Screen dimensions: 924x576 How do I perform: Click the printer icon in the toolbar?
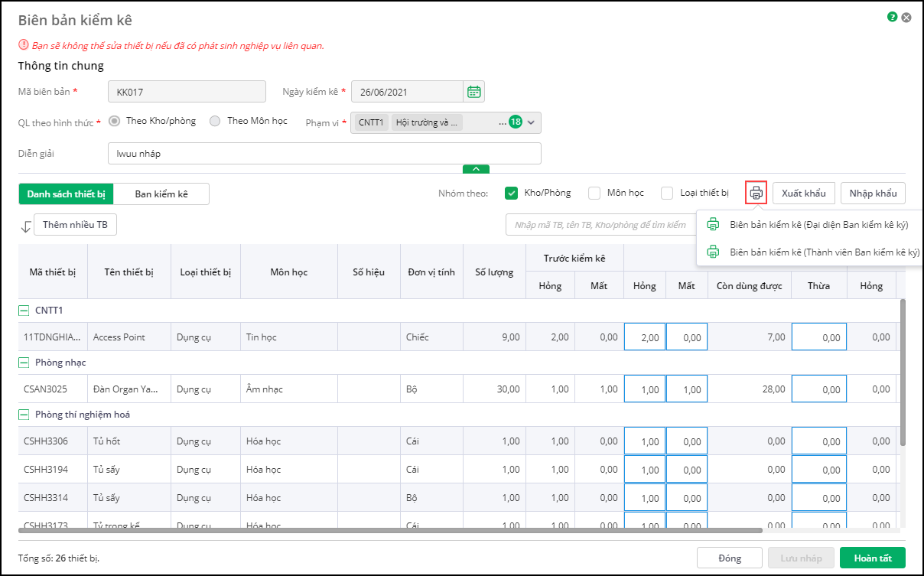coord(756,193)
